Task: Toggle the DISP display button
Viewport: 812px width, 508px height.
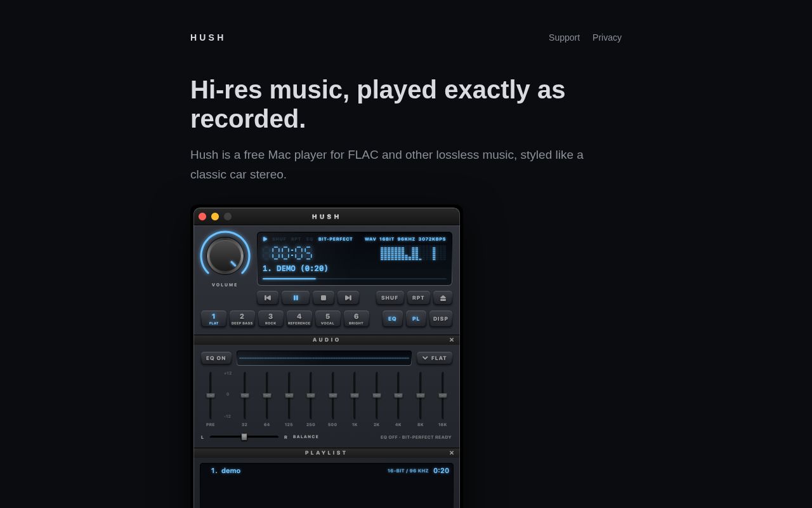Action: [x=441, y=319]
